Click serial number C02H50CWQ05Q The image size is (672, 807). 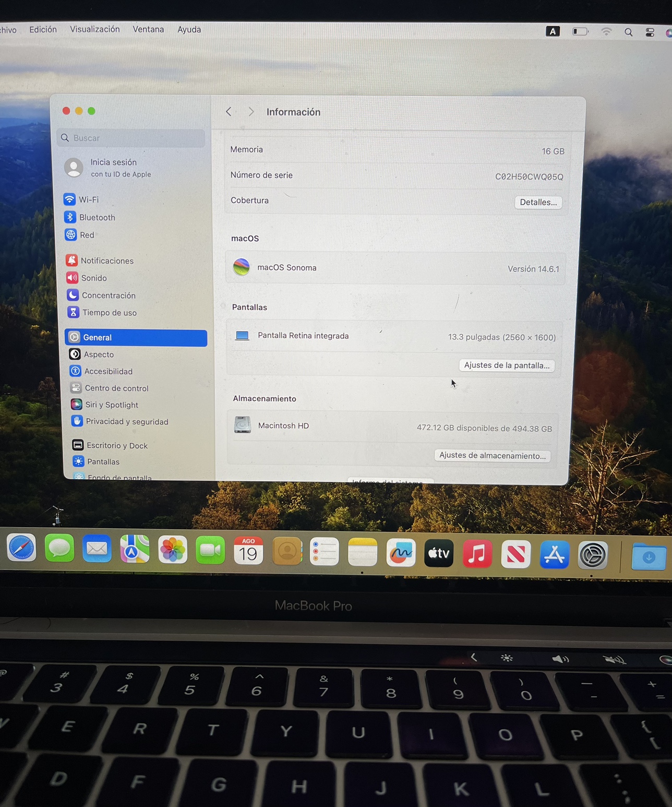529,177
